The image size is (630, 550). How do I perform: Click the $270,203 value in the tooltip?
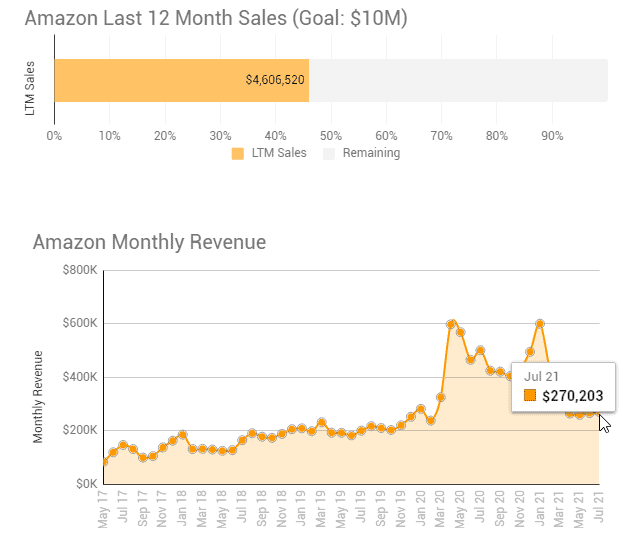click(573, 396)
